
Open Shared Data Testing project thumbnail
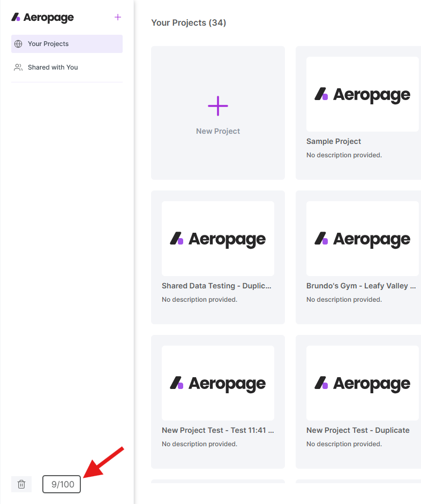coord(218,239)
